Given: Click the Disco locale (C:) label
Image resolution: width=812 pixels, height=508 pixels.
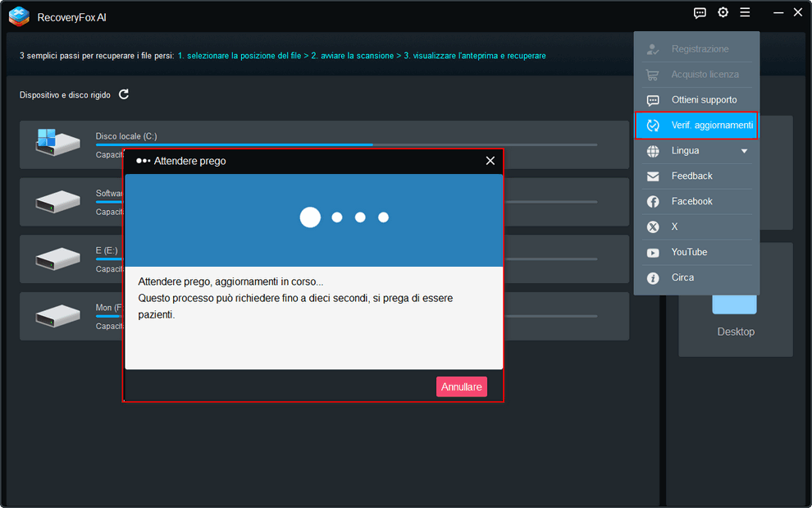Looking at the screenshot, I should 126,136.
